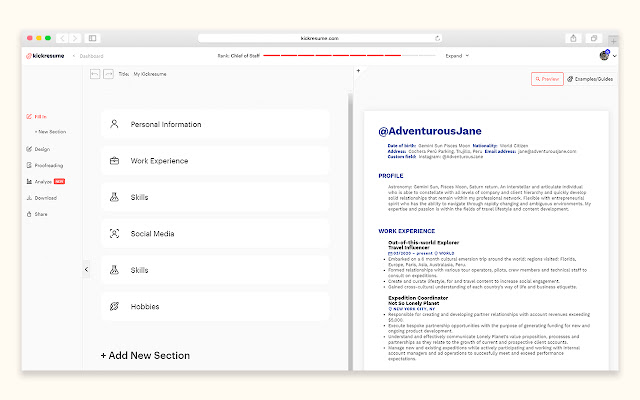
Task: Open Share in the sidebar
Action: [37, 214]
